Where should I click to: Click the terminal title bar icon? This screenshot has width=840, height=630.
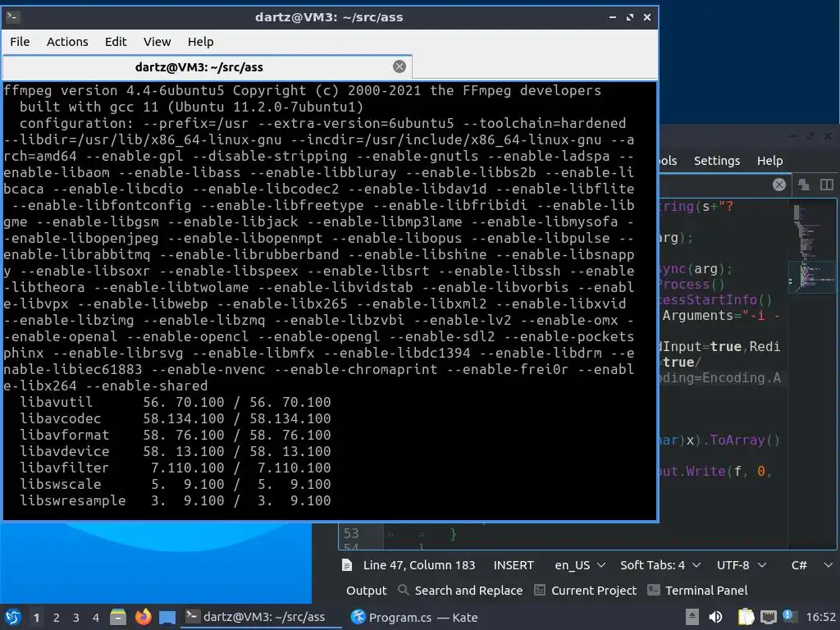(x=13, y=16)
